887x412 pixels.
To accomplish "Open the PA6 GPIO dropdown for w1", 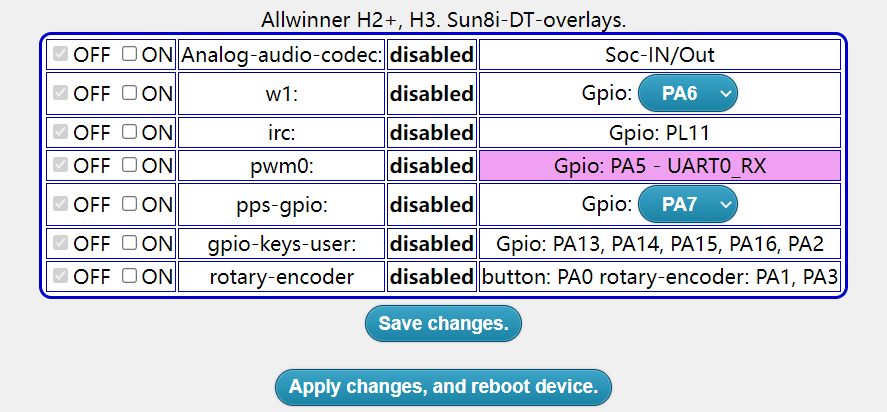I will pos(687,93).
